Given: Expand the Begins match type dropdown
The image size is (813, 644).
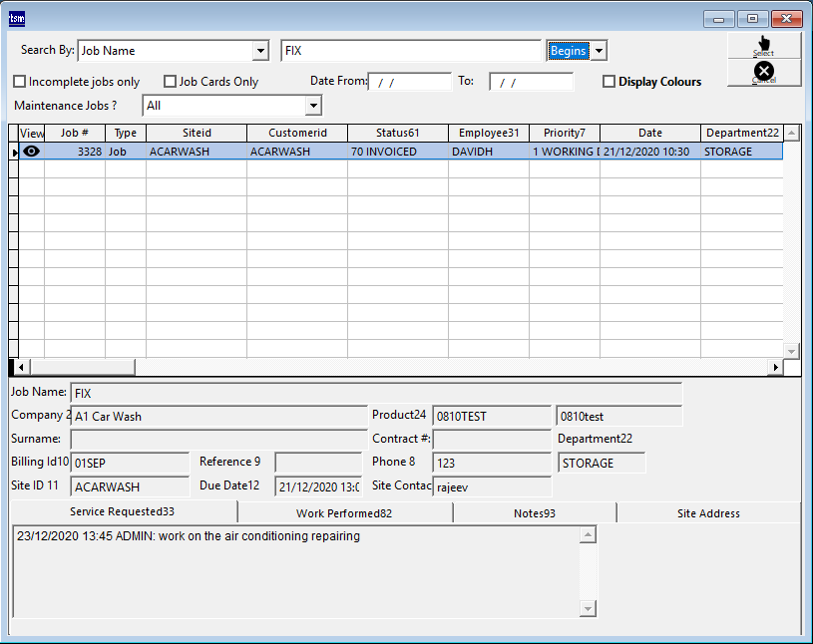Looking at the screenshot, I should [x=599, y=51].
